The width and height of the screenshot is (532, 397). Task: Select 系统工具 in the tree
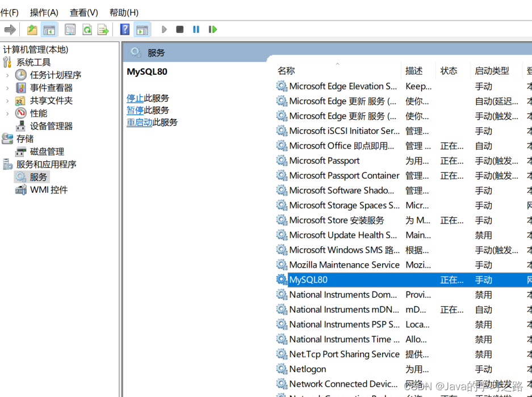click(33, 62)
